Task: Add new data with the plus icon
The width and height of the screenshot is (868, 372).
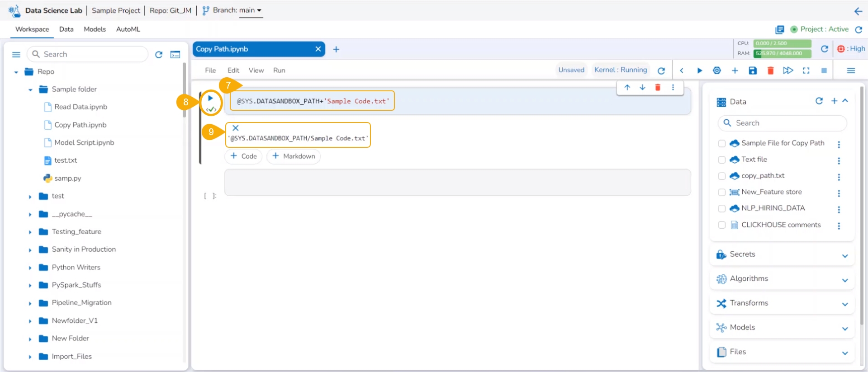Action: coord(835,101)
